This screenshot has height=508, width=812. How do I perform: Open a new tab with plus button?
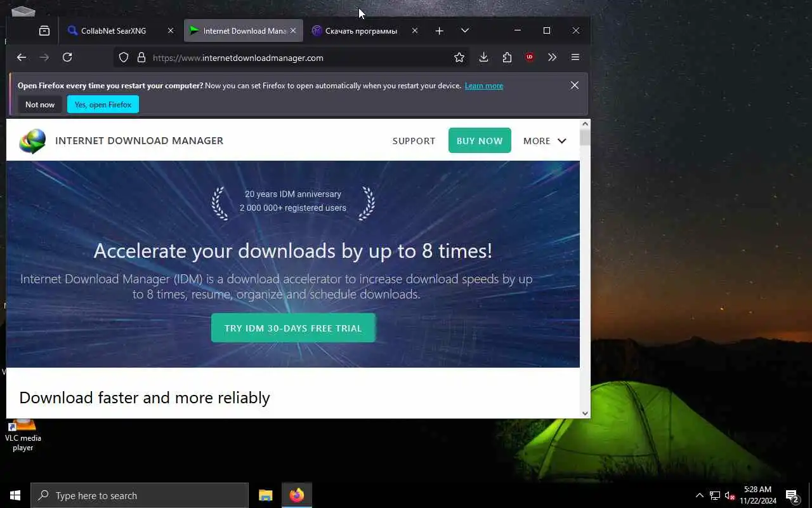439,30
